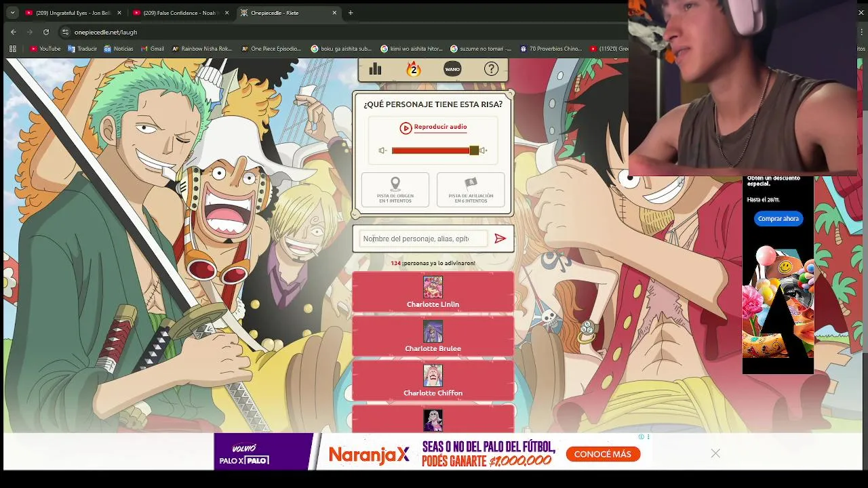
Task: Adjust the red volume slider
Action: (435, 150)
